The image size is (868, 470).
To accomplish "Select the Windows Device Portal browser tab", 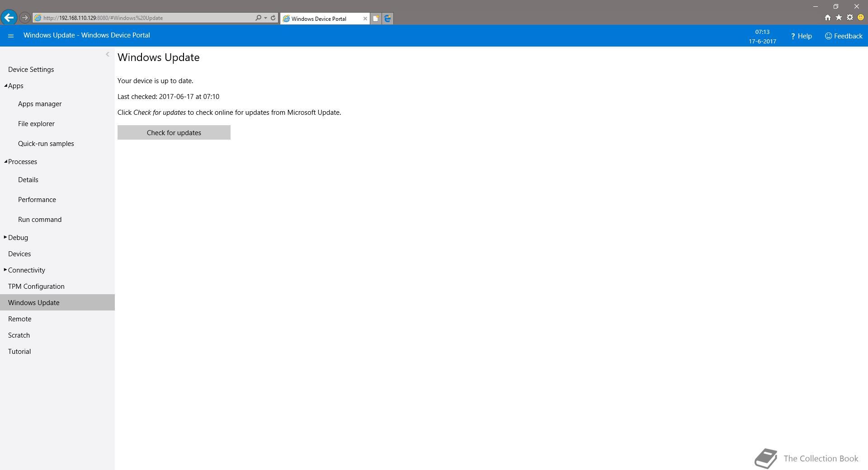I will click(325, 19).
